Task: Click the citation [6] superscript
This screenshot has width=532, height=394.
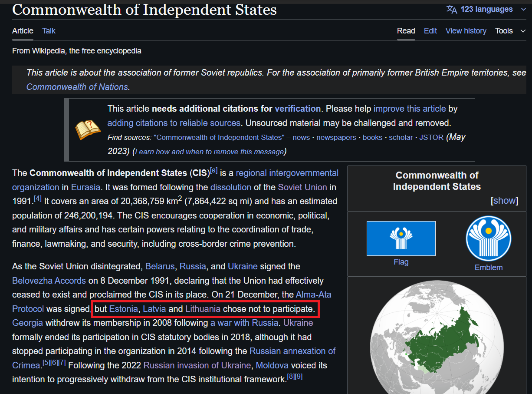Action: point(54,363)
